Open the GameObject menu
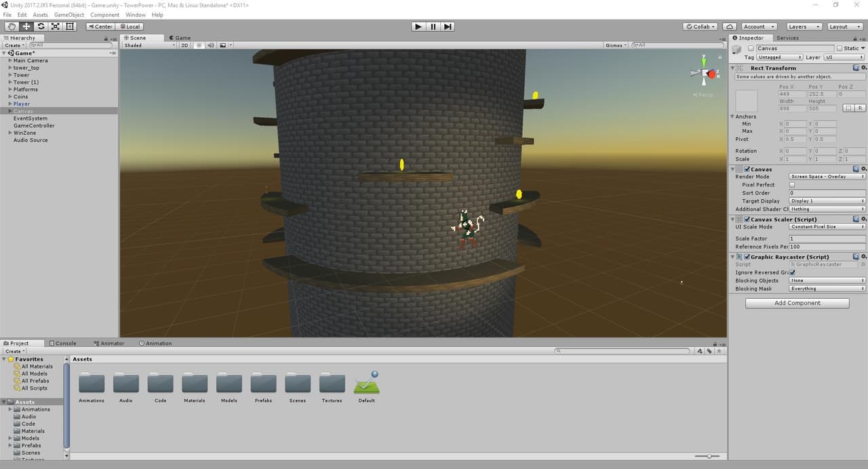 click(69, 15)
